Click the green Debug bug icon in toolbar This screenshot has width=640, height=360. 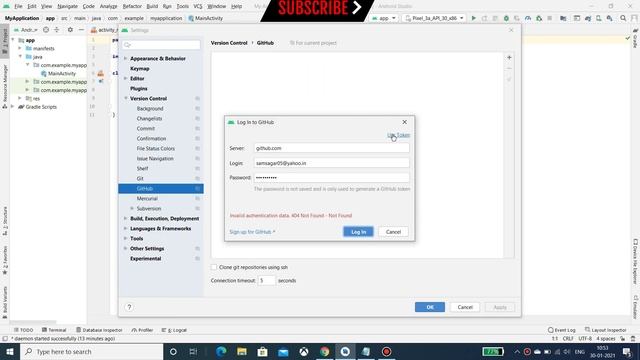pos(506,18)
